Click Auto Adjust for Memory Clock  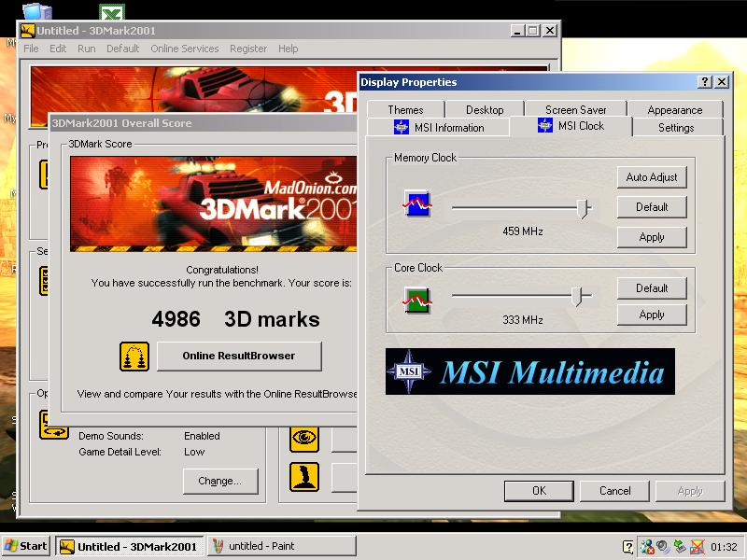(652, 177)
